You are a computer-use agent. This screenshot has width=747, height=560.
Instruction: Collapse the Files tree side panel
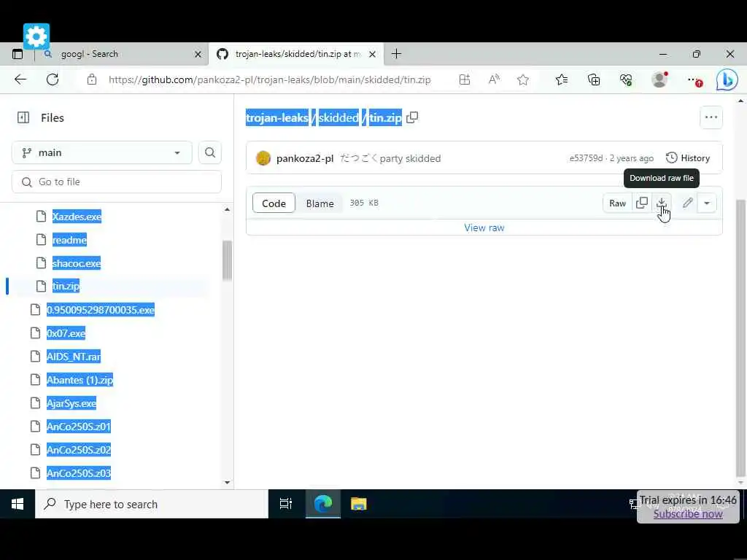click(23, 117)
